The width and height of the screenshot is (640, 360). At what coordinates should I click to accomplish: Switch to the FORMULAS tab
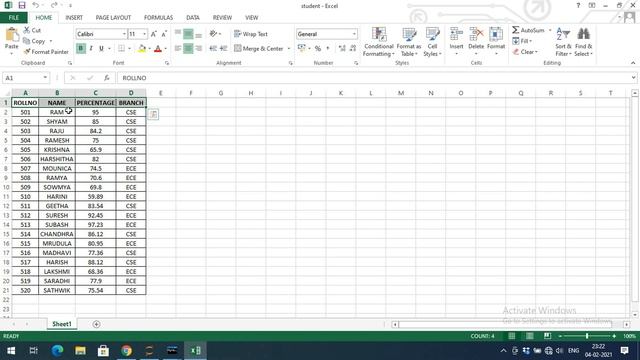158,18
